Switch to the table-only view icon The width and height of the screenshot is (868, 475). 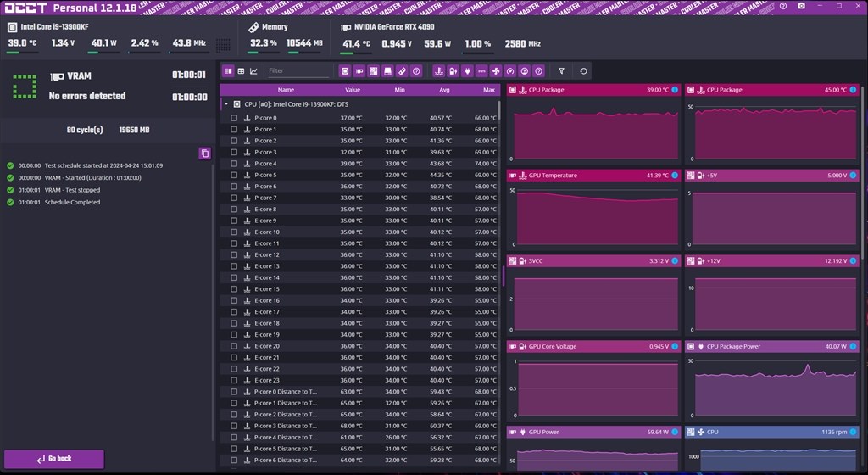click(x=241, y=71)
